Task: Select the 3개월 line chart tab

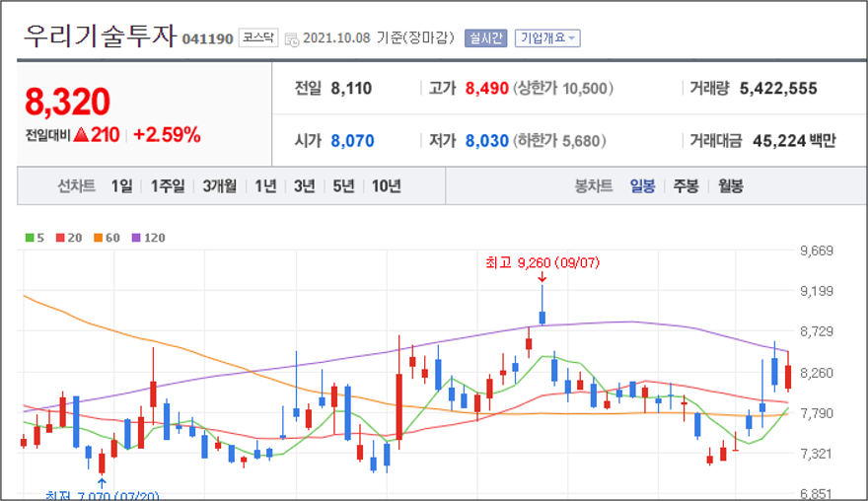Action: point(219,186)
